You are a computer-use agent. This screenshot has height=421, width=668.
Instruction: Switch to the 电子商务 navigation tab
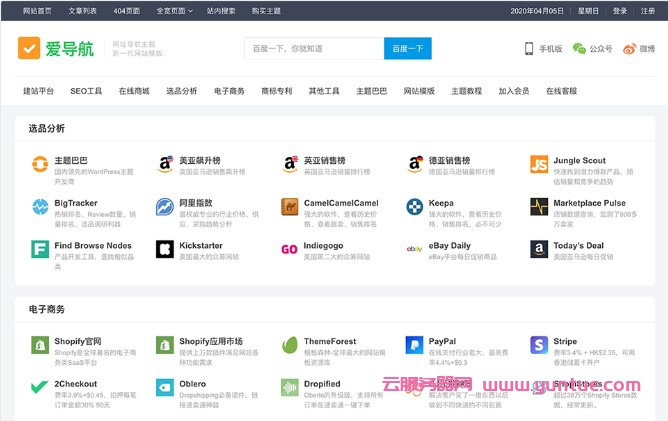[229, 91]
